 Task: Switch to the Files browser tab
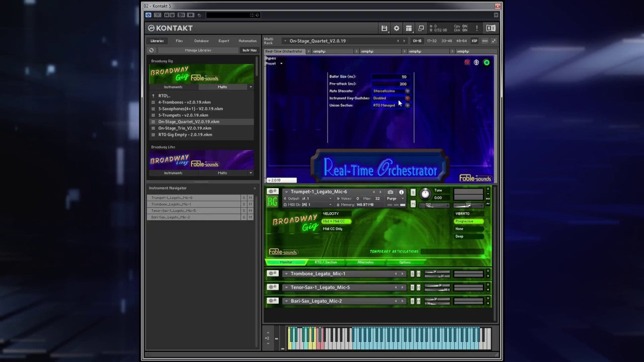[179, 41]
